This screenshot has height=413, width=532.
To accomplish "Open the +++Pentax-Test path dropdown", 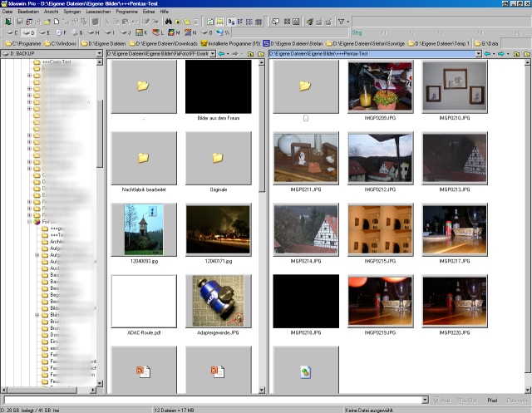I will (x=479, y=53).
